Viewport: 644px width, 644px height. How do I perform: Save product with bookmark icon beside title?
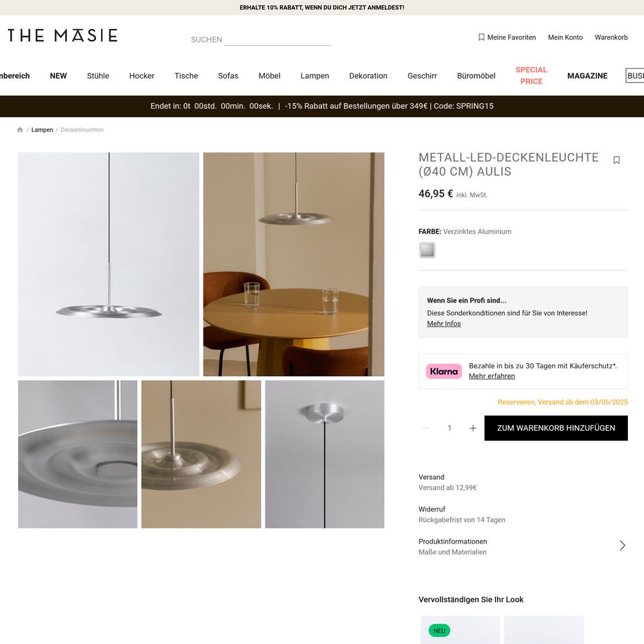pyautogui.click(x=616, y=160)
